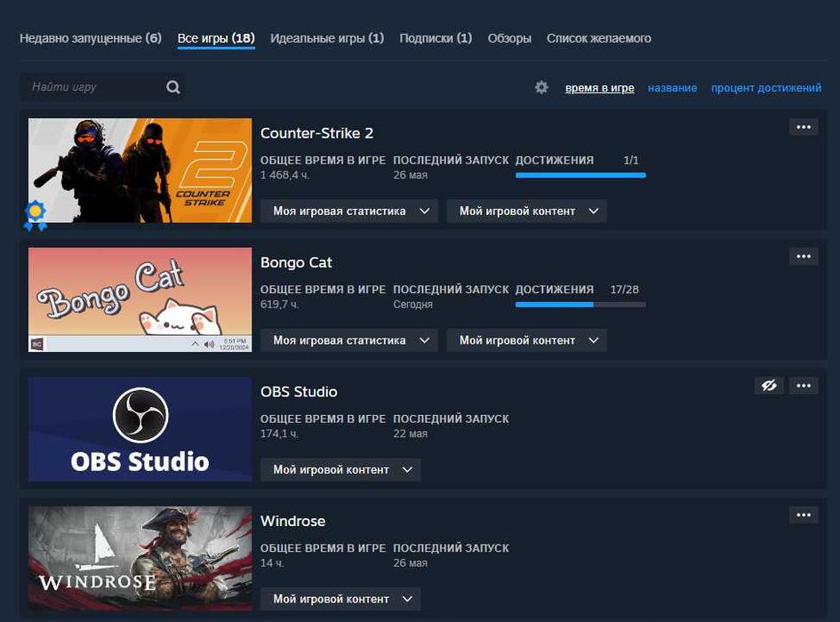Toggle the hidden-eye icon on OBS Studio
This screenshot has height=622, width=840.
[769, 386]
